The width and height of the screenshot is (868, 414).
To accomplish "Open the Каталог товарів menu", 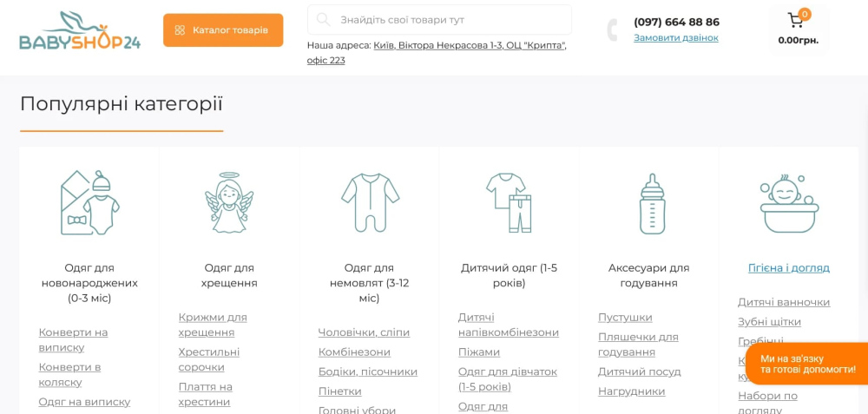I will 223,30.
